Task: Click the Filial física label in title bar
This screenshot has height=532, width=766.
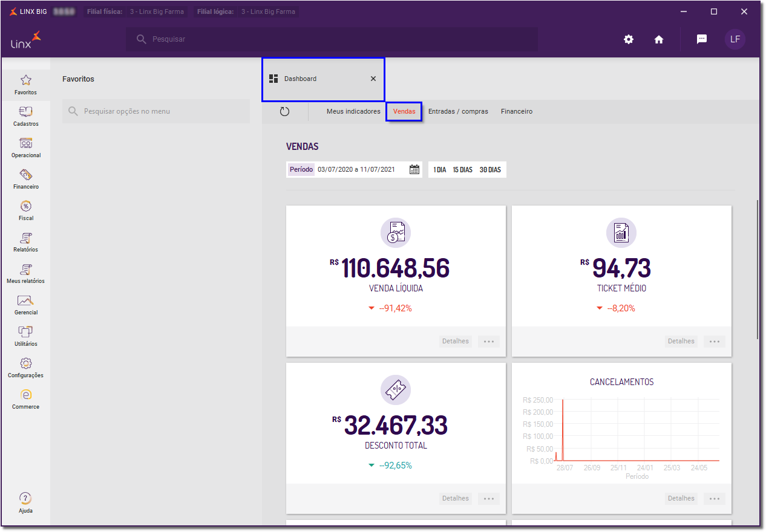Action: click(105, 11)
